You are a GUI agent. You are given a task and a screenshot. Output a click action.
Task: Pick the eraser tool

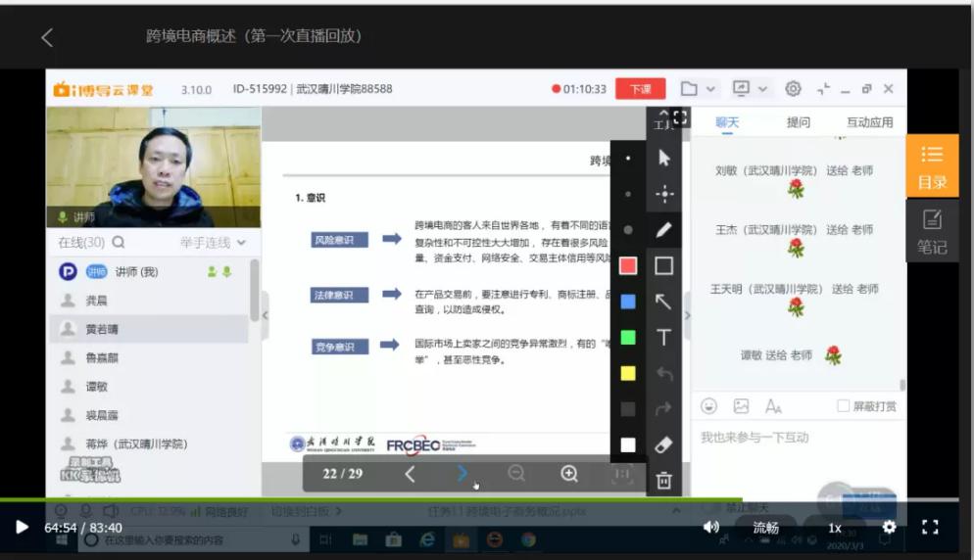click(663, 444)
